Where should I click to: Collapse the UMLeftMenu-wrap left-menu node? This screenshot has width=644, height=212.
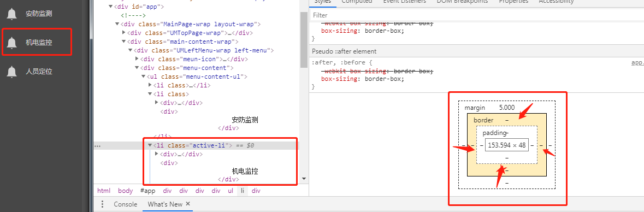(130, 50)
